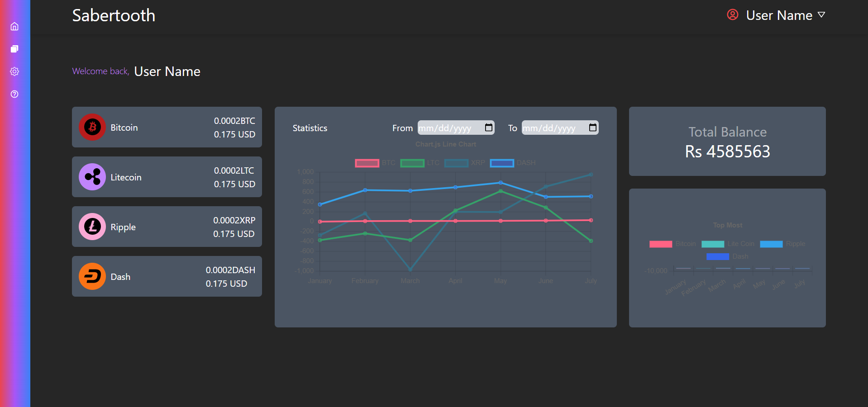Toggle LTC series in line chart legend
The image size is (868, 407).
pos(420,163)
